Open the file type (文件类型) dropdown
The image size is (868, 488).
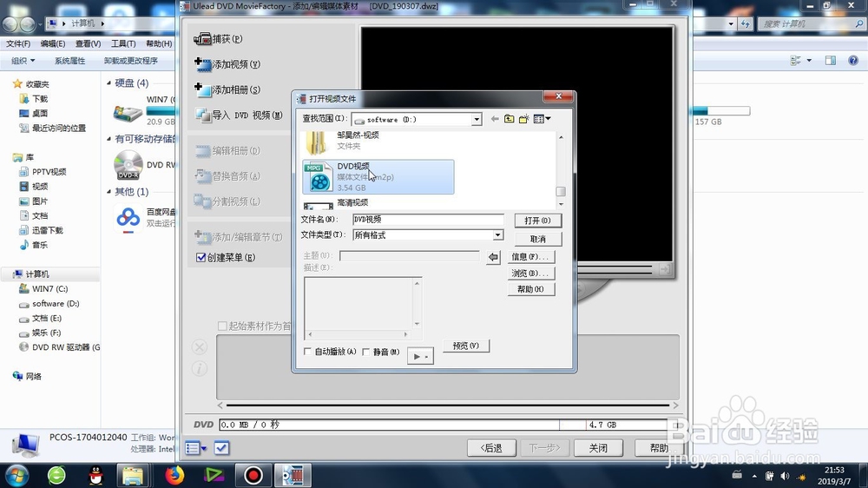(x=497, y=234)
